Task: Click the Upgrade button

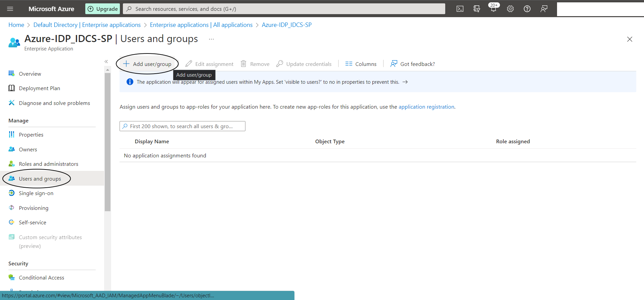Action: (x=103, y=9)
